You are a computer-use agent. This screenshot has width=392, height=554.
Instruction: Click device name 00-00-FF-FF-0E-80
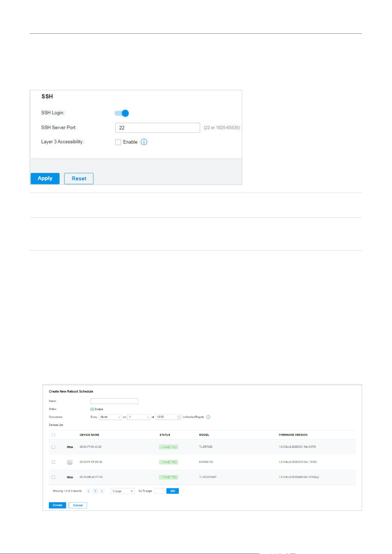91,462
